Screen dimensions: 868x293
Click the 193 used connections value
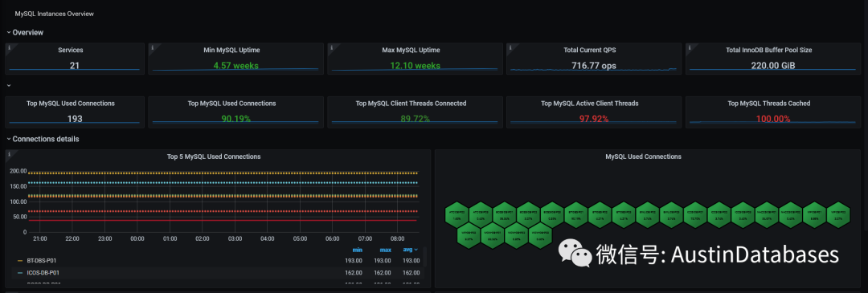pyautogui.click(x=75, y=119)
